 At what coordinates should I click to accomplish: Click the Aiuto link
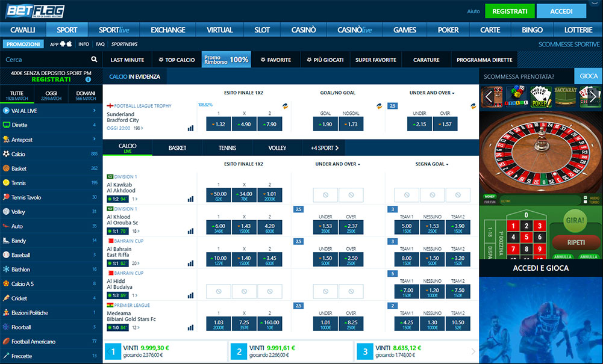pyautogui.click(x=473, y=11)
